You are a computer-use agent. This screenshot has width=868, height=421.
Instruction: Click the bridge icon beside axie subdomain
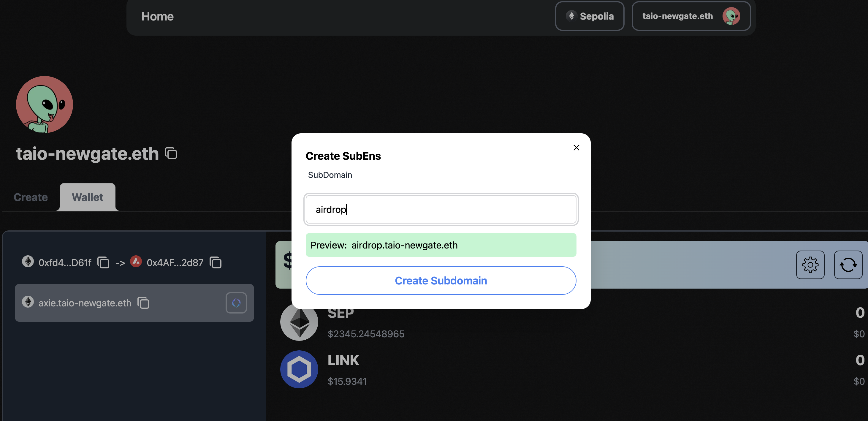236,303
